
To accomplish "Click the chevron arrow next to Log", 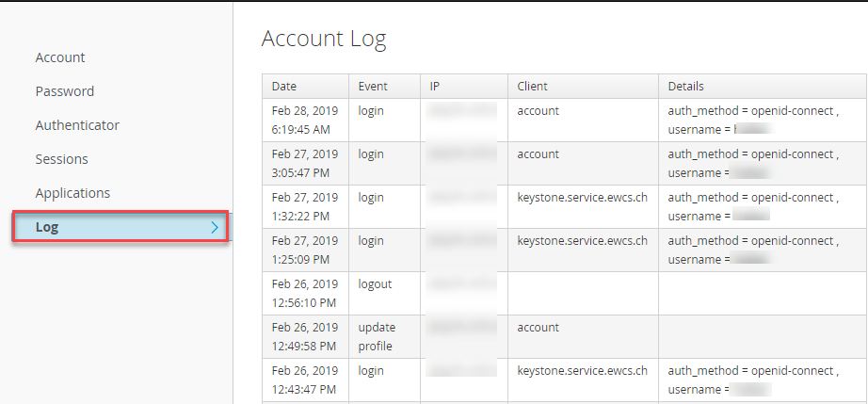I will (215, 228).
